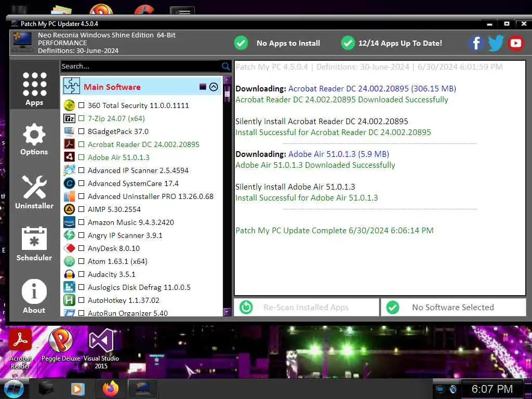Open media player taskbar icon
532x399 pixels.
[77, 389]
